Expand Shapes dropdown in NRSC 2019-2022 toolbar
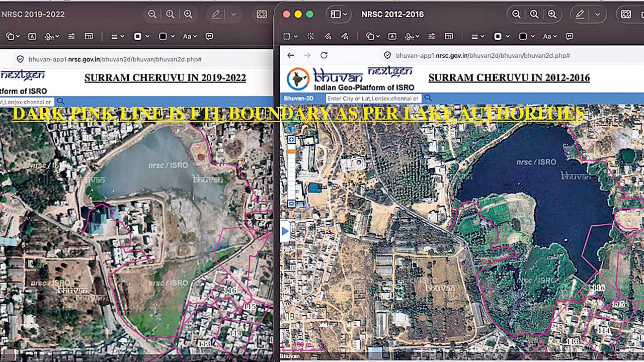The height and width of the screenshot is (362, 644). coord(13,36)
